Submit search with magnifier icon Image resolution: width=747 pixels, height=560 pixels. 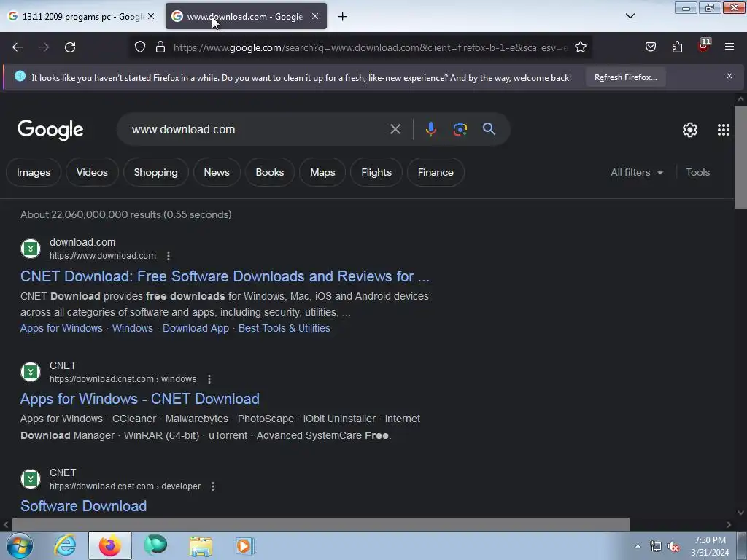point(489,129)
